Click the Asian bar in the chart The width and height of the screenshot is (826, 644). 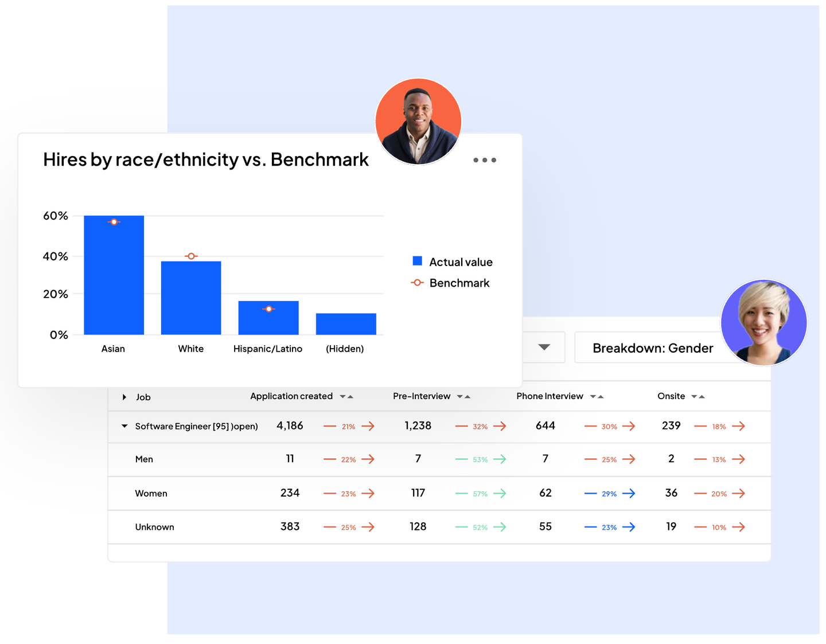(x=114, y=275)
